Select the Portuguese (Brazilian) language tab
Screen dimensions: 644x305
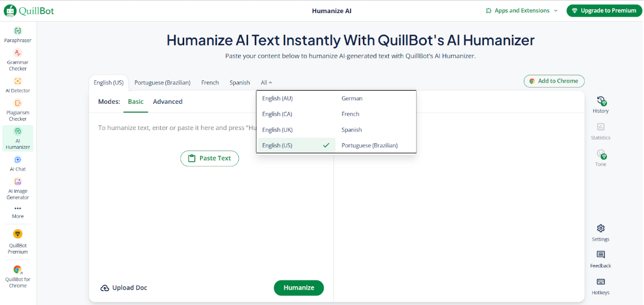pos(162,83)
